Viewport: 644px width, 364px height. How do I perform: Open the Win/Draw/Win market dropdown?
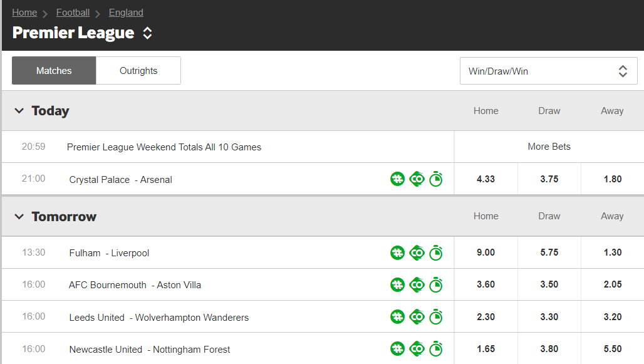(548, 71)
